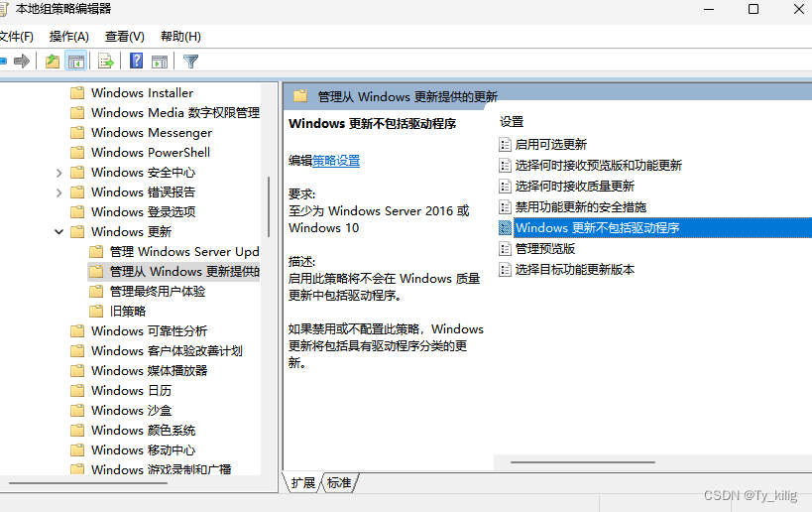
Task: Select Windows 可靠性分析 folder
Action: (x=149, y=331)
